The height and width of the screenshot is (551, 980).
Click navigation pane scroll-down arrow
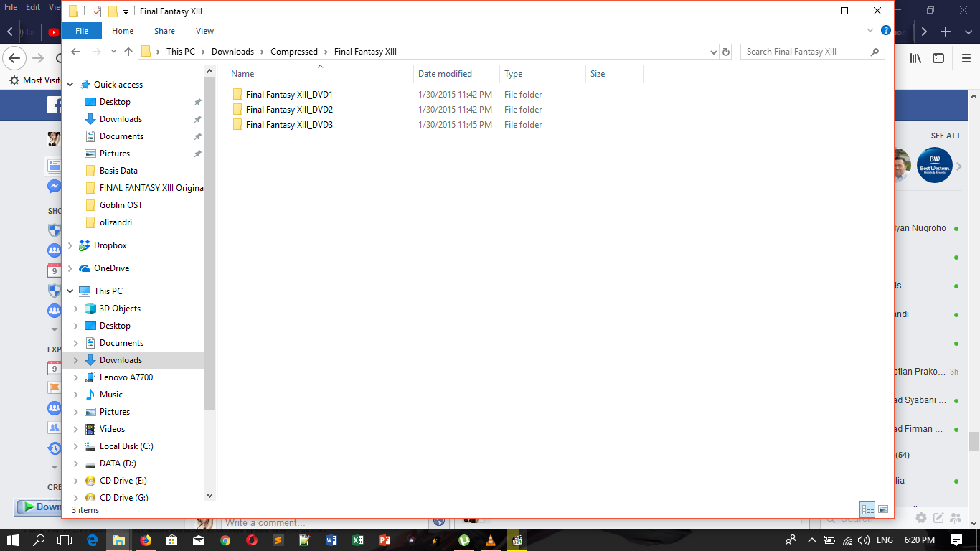point(210,496)
